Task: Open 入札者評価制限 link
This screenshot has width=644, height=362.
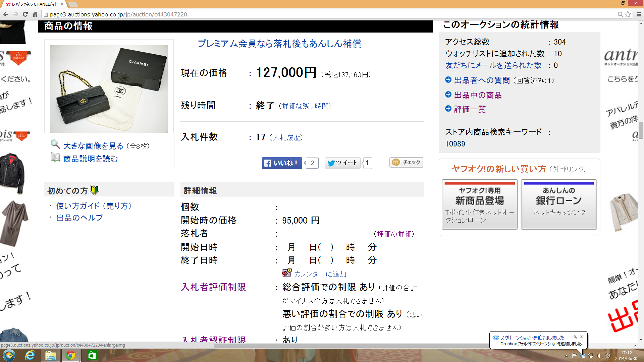Action: coord(213,287)
